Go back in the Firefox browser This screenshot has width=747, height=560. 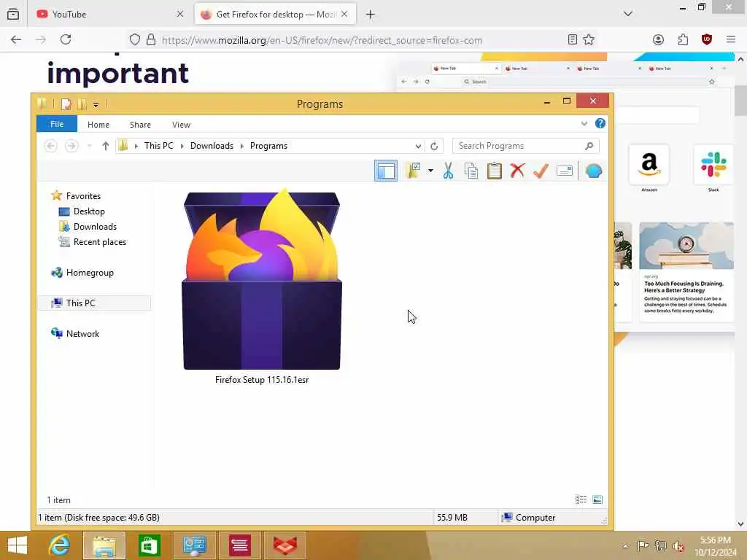[16, 39]
